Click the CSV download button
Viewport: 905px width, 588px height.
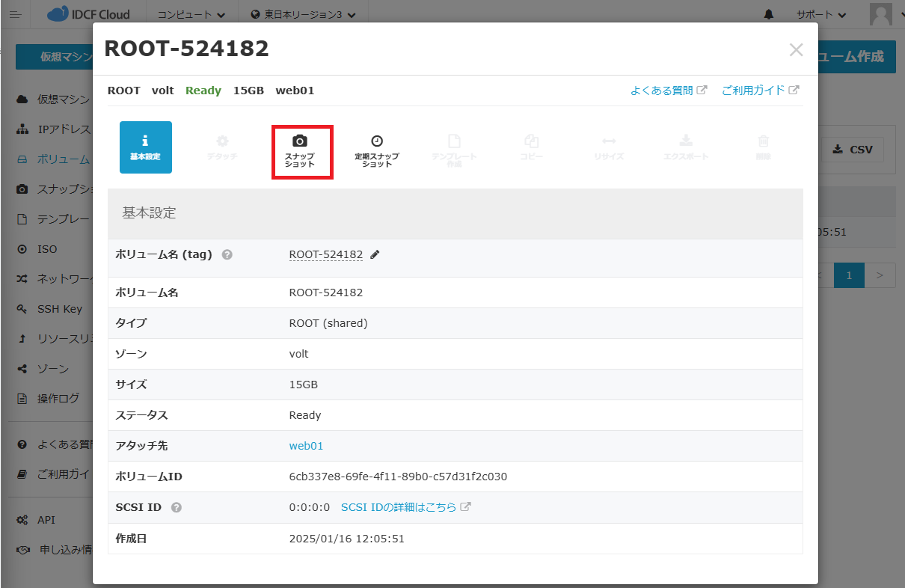pos(853,150)
